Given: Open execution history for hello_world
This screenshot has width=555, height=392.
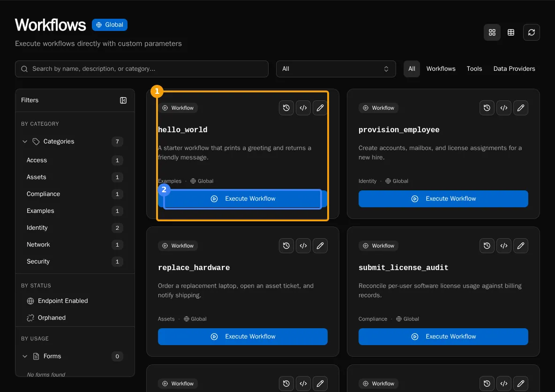Looking at the screenshot, I should tap(286, 108).
